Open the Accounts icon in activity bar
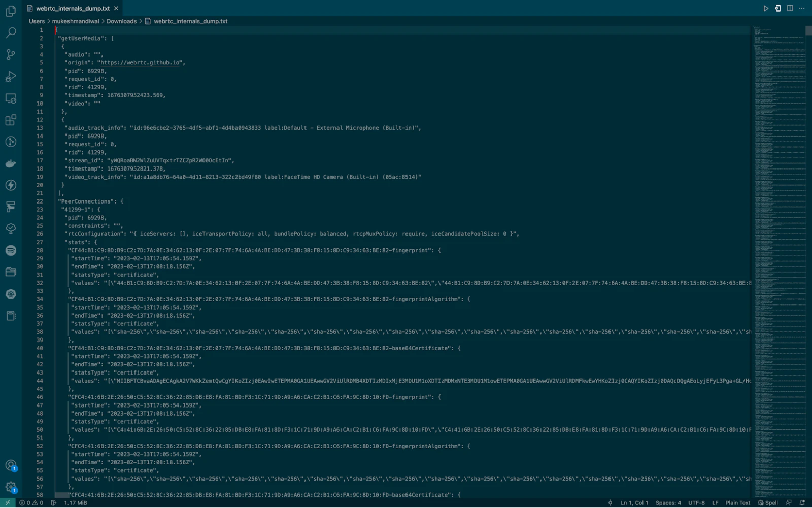This screenshot has width=812, height=508. pos(11,465)
